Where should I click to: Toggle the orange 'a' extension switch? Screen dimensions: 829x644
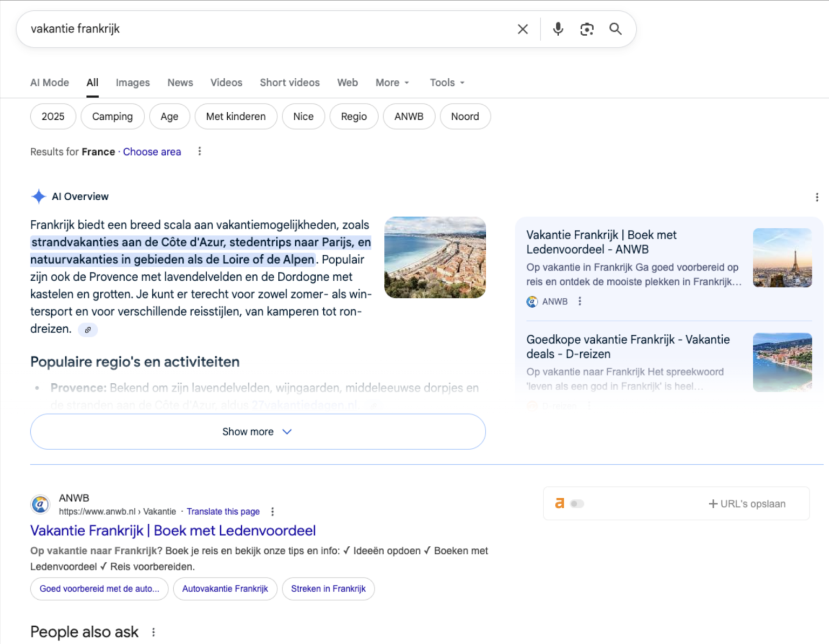tap(576, 504)
